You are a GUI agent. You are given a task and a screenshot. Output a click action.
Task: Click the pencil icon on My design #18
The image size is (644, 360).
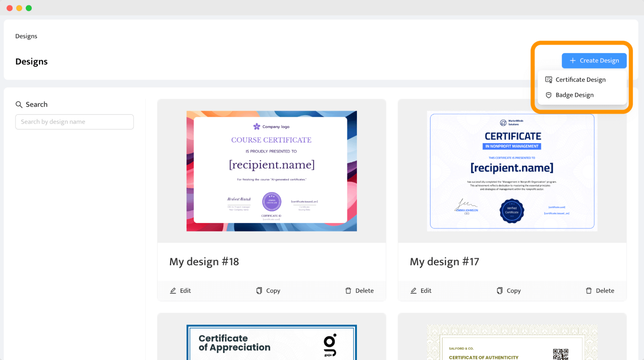click(173, 291)
